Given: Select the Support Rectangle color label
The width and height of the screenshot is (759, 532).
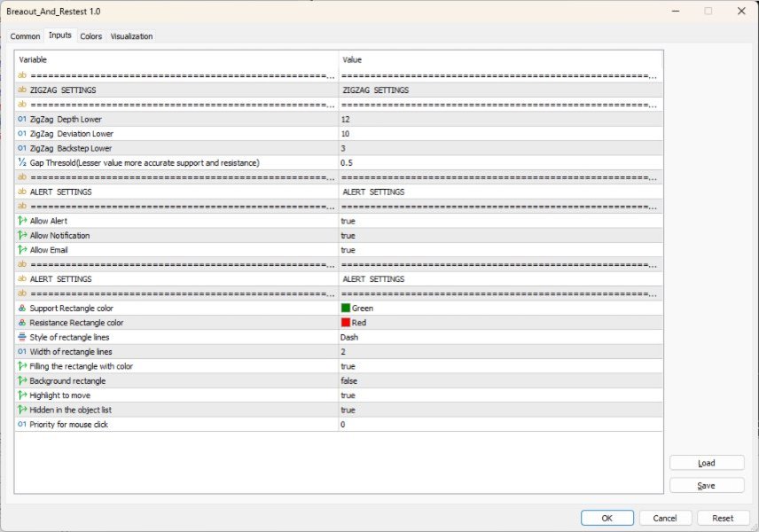Looking at the screenshot, I should coord(71,308).
